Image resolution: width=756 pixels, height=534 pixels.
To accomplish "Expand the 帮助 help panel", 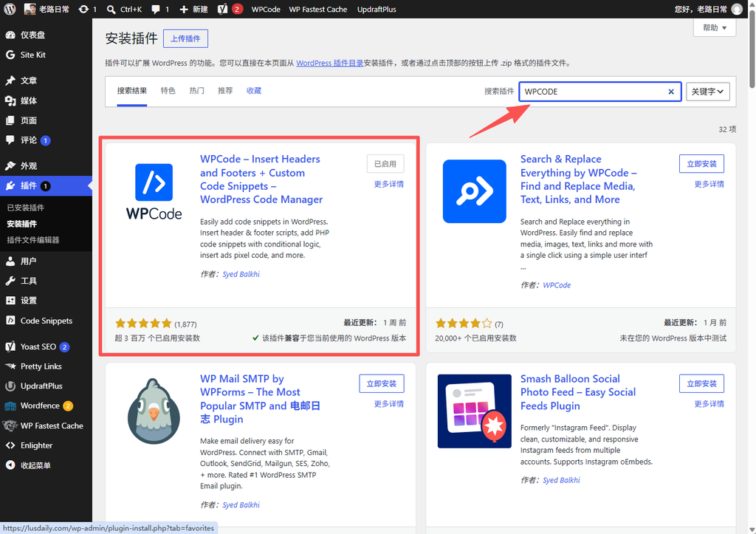I will point(715,28).
